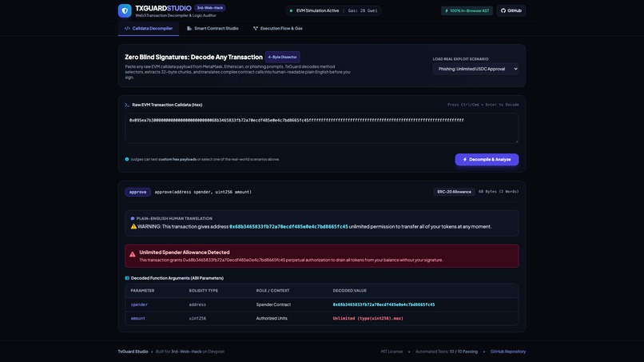Click the red alert triangle in the Unlimited Spender banner
Viewport: 644px width, 362px height.
[133, 254]
